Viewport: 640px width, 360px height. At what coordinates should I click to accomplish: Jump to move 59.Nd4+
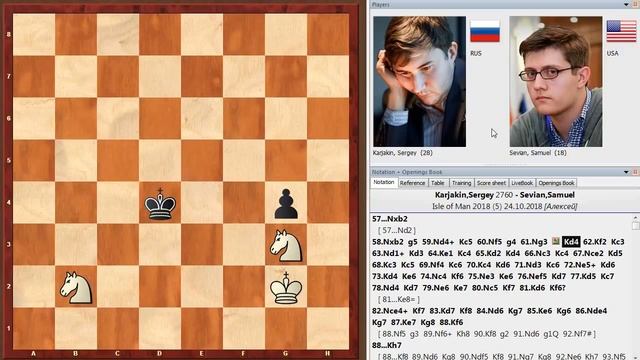pos(438,242)
